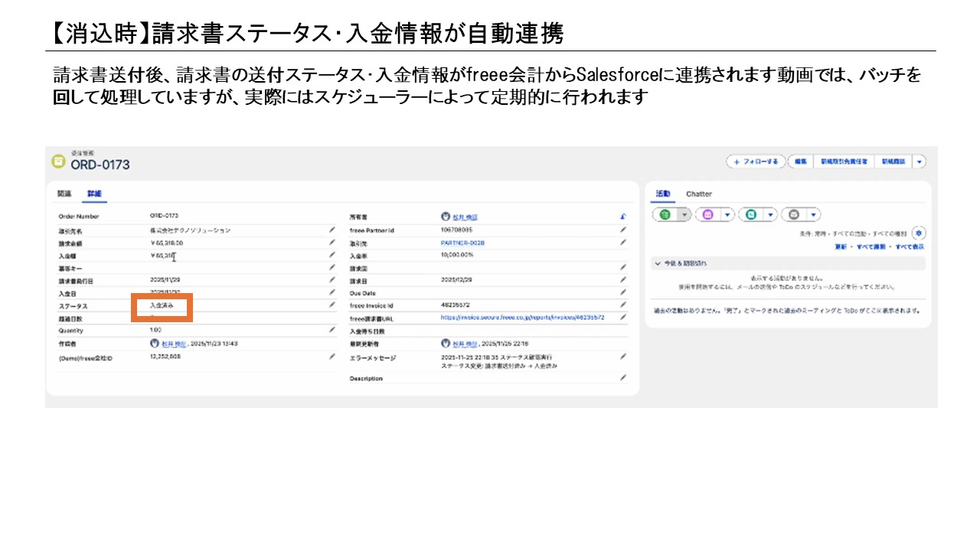
Task: Switch to the 関連 tab
Action: tap(65, 194)
